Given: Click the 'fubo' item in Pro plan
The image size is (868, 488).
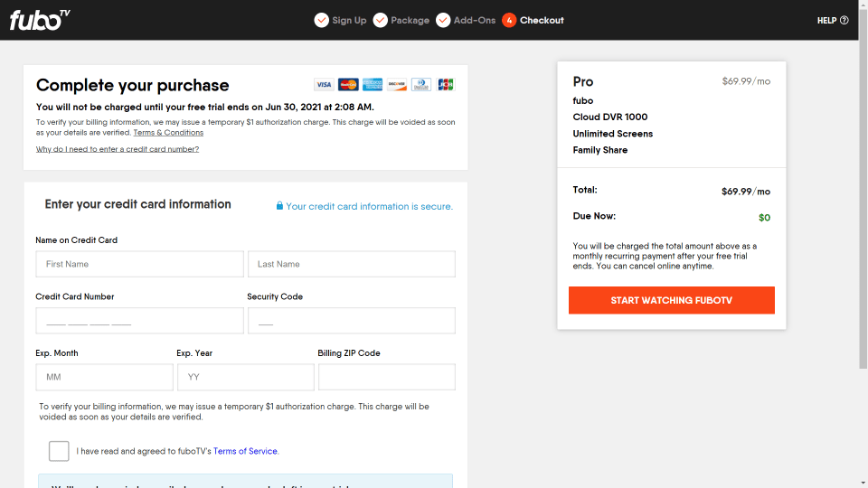Looking at the screenshot, I should tap(583, 100).
